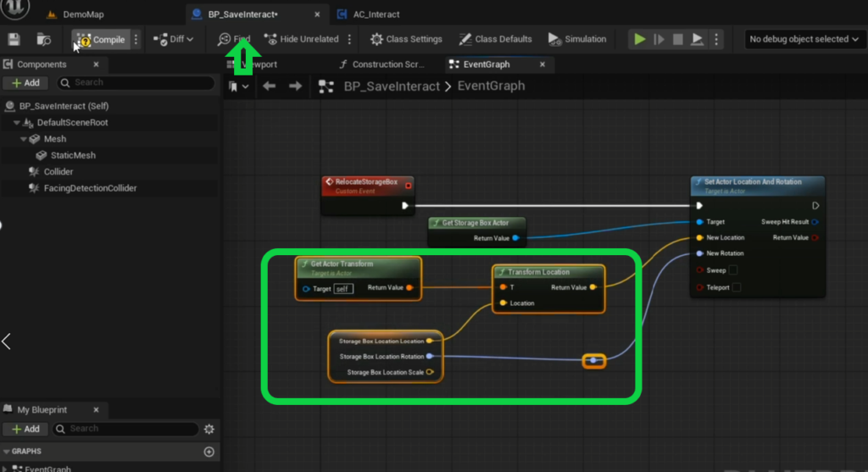Click the My Blueprint panel icon
The height and width of the screenshot is (472, 868).
(x=8, y=409)
